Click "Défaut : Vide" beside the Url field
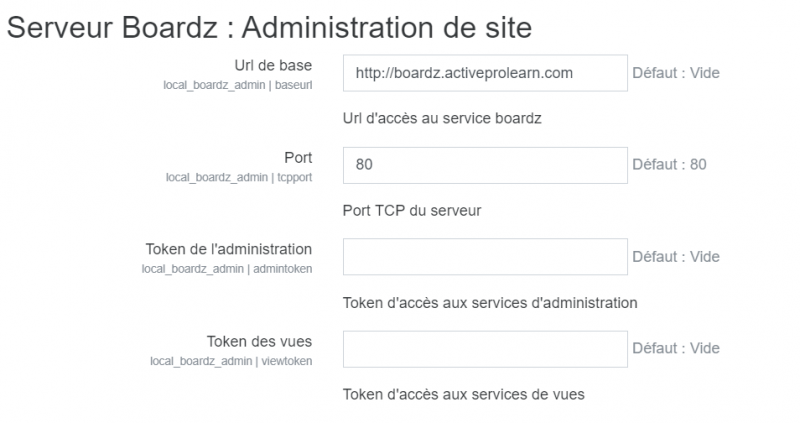Screen dimensions: 800x423 [x=675, y=73]
